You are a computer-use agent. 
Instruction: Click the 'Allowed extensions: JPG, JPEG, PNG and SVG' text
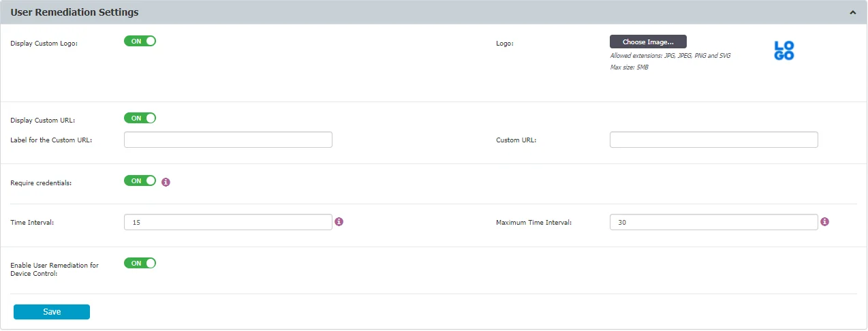point(670,56)
